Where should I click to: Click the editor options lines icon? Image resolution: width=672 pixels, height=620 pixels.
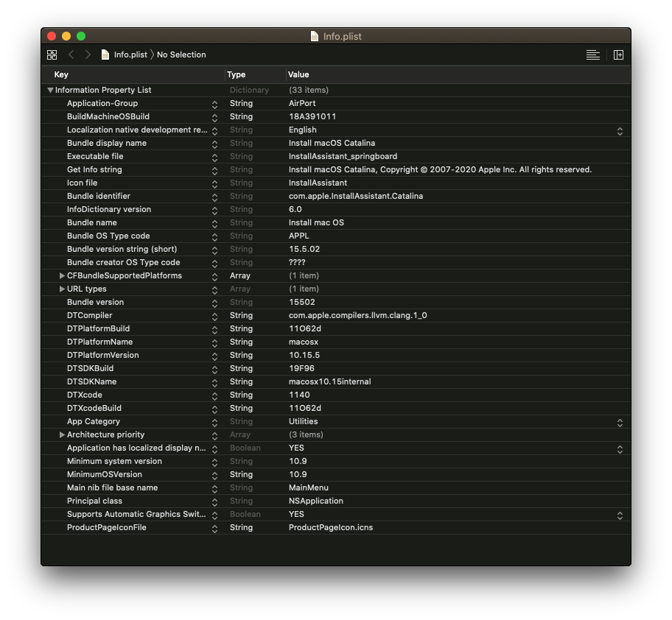pos(592,54)
